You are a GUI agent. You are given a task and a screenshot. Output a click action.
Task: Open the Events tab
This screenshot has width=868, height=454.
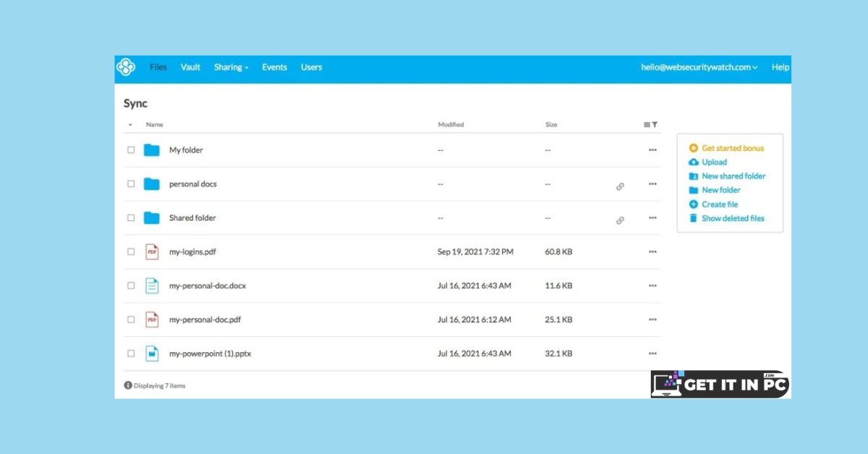(x=274, y=67)
